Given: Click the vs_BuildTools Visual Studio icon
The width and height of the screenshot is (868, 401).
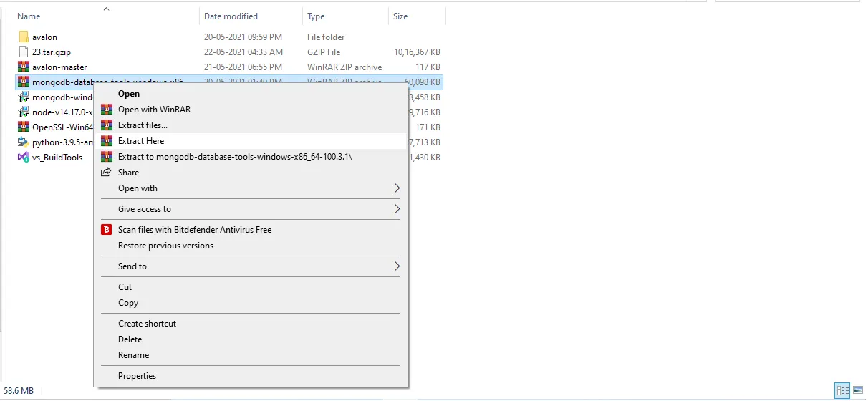Looking at the screenshot, I should pyautogui.click(x=23, y=158).
